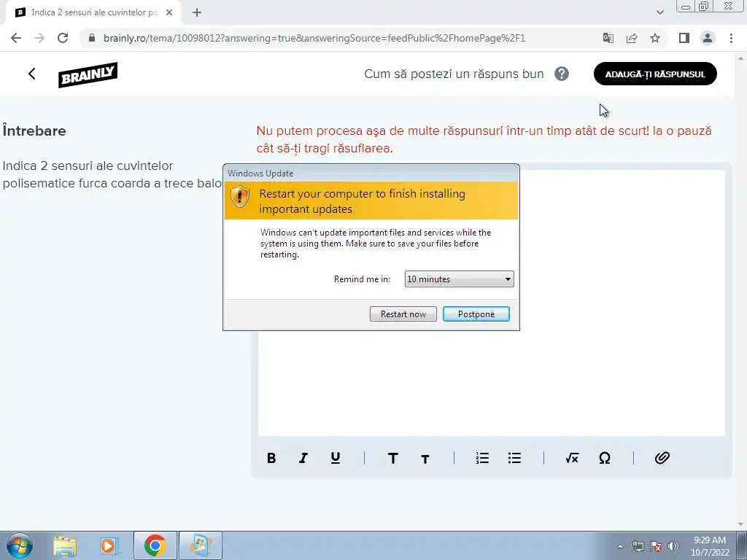This screenshot has width=747, height=560.
Task: Go back using Brainly's back chevron
Action: [x=32, y=74]
